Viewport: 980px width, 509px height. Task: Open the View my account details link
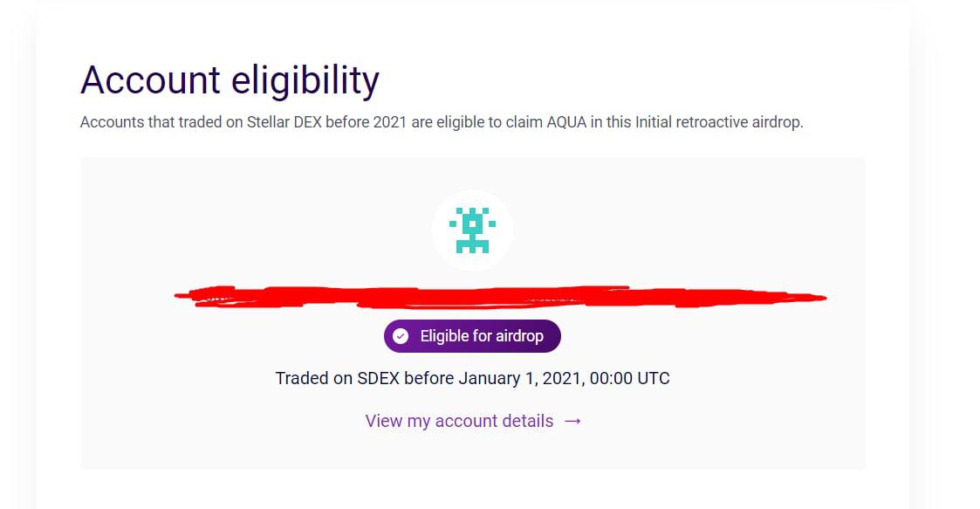pos(460,421)
